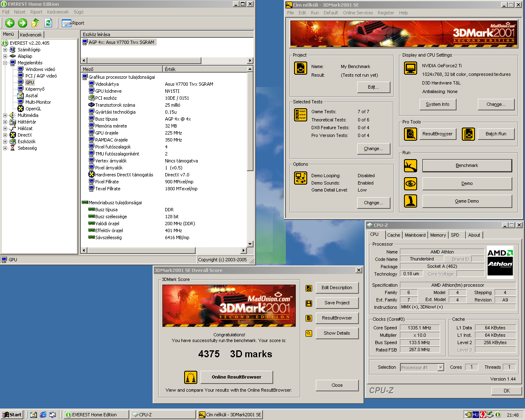This screenshot has width=525, height=420.
Task: Open the Kedvencek tab in EVEREST sidebar
Action: (31, 35)
